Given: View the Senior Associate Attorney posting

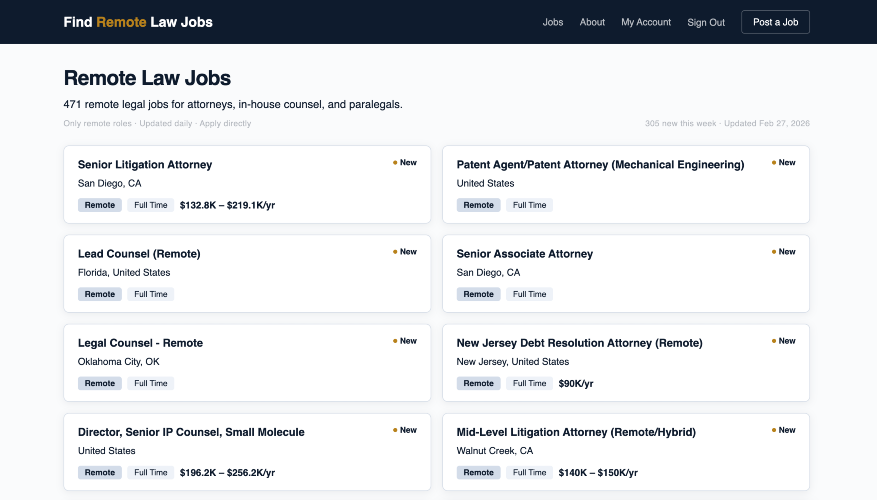Looking at the screenshot, I should 525,254.
